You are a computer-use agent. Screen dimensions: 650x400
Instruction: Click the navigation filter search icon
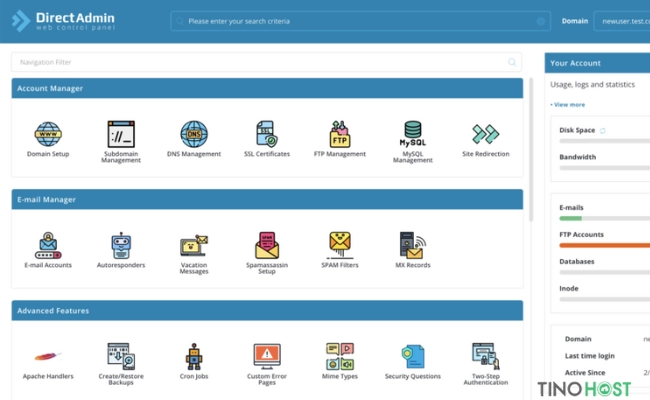(x=512, y=62)
